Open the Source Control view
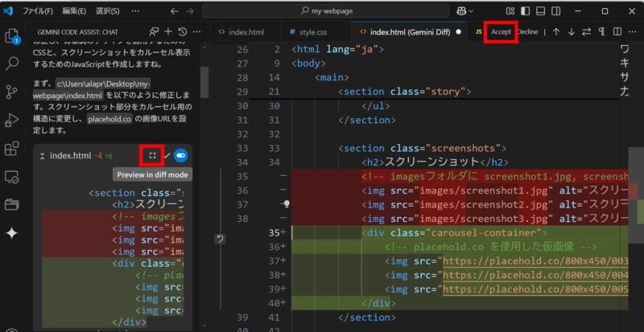The width and height of the screenshot is (644, 332). pos(11,92)
